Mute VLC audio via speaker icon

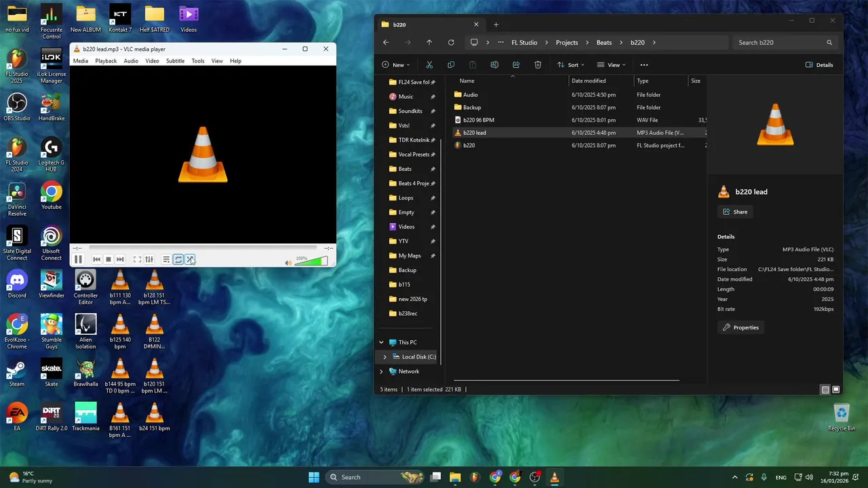[x=288, y=262]
